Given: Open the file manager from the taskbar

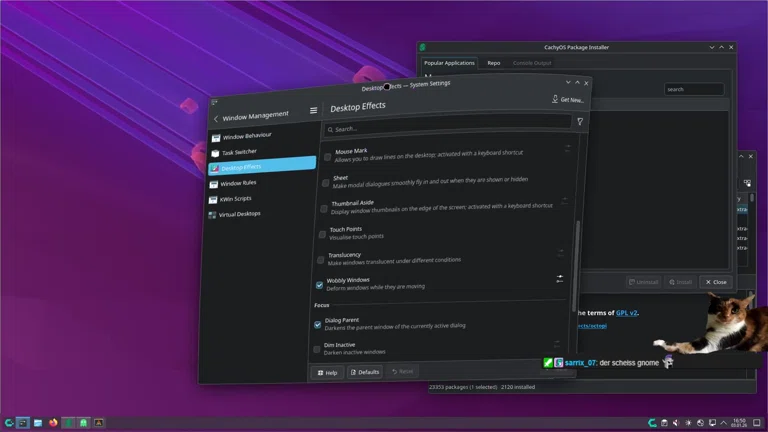Looking at the screenshot, I should coord(38,423).
